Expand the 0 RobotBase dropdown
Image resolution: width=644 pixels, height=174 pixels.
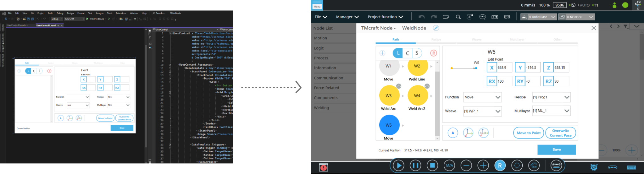(538, 17)
